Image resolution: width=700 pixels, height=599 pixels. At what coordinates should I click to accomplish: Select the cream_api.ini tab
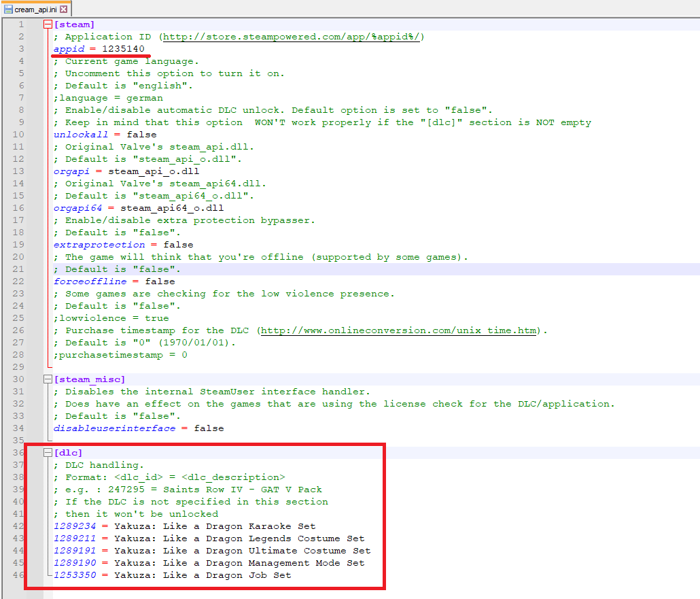point(36,9)
